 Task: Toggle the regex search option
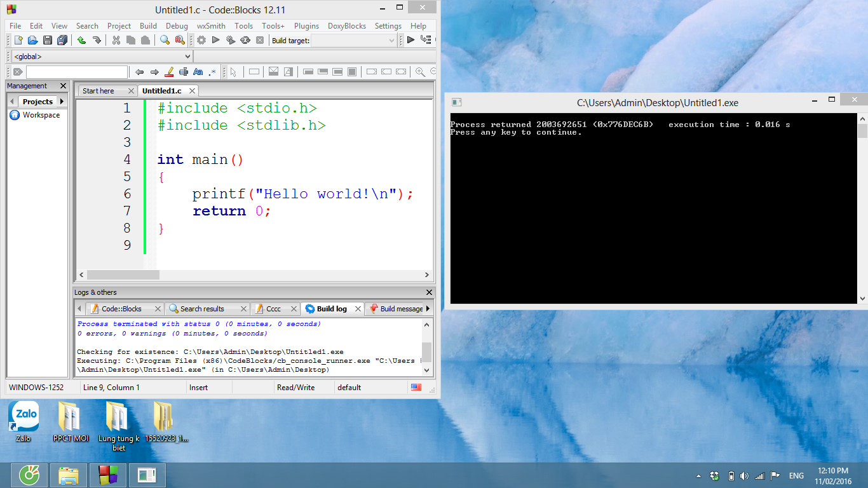(212, 72)
